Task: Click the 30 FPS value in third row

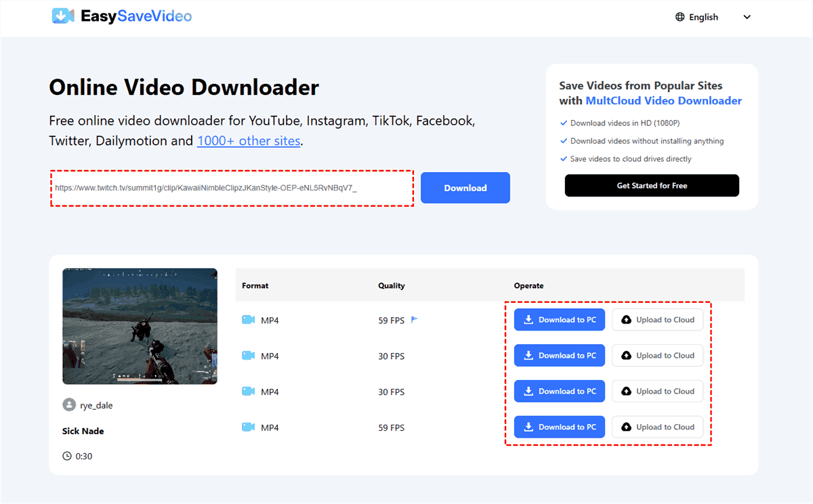Action: coord(392,392)
